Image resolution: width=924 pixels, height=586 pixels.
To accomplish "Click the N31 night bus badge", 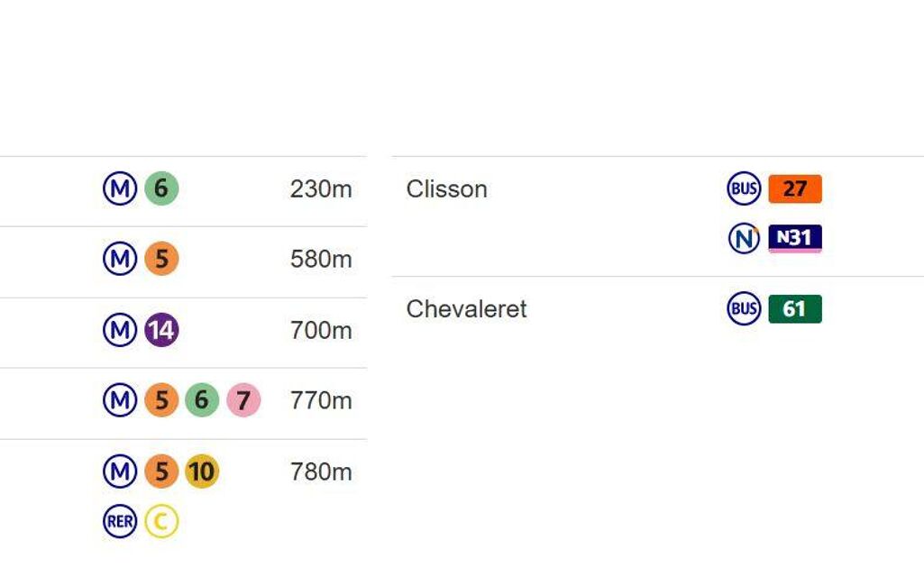I will coord(794,238).
